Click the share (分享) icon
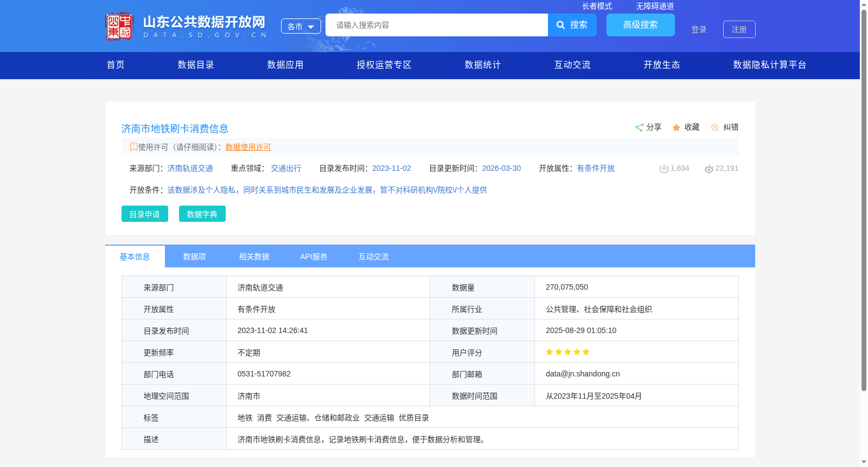 pos(639,127)
